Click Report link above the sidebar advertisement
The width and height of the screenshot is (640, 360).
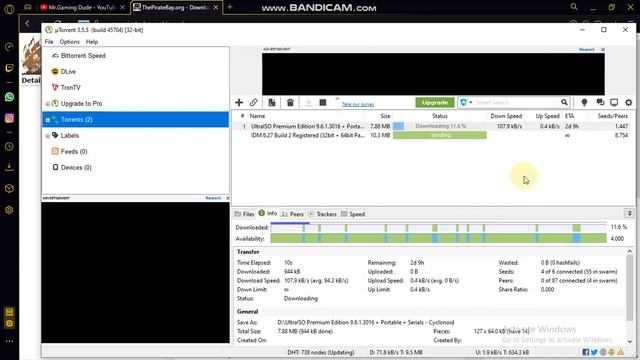pos(213,198)
